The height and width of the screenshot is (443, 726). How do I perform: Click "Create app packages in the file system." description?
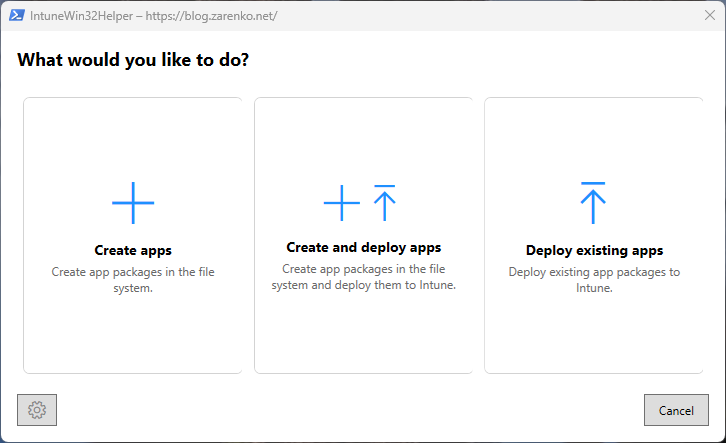coord(133,279)
